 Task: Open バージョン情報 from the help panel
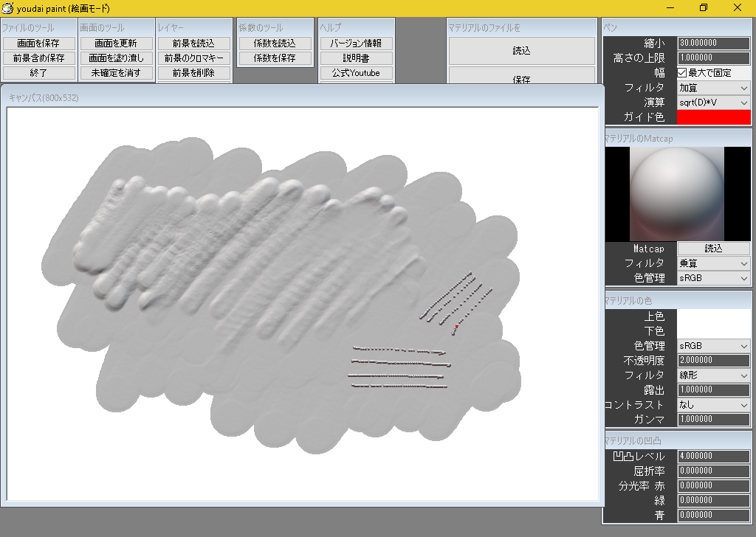[356, 43]
